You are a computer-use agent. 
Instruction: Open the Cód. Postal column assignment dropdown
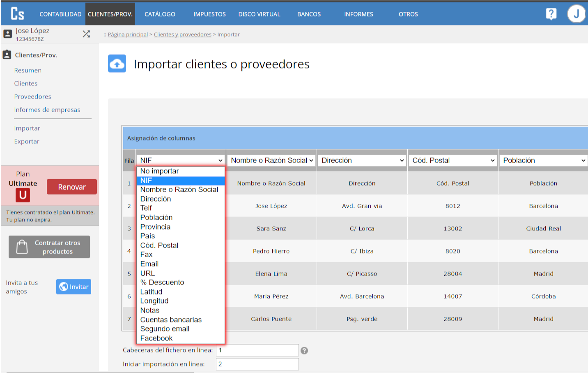pos(453,160)
